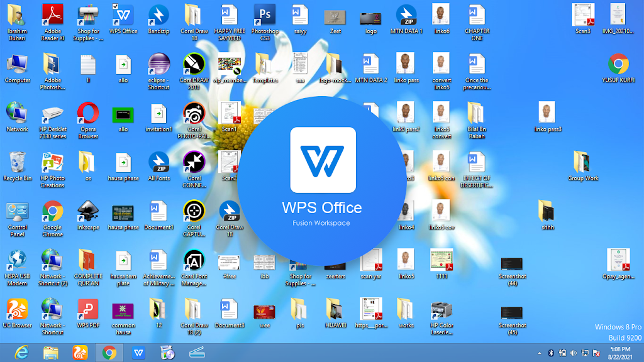Select the Ibrahim Buhari user folder
644x362 pixels.
pos(17,16)
